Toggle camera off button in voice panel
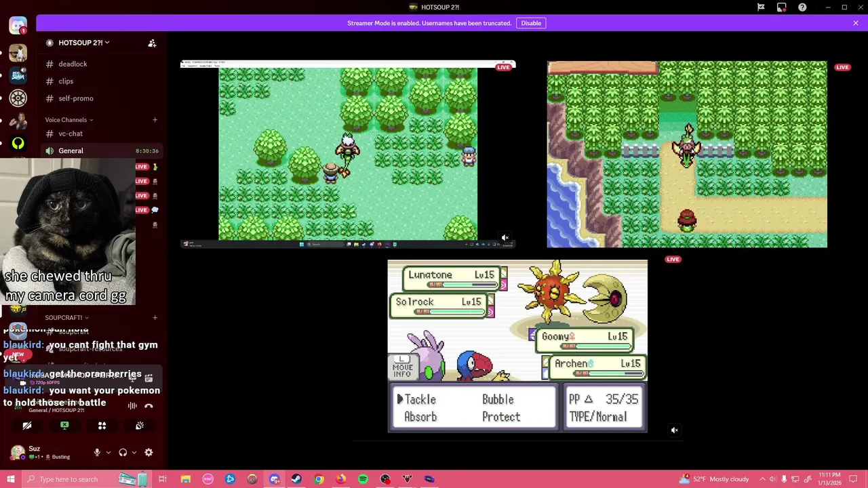Screen dimensions: 868x488 pyautogui.click(x=27, y=426)
